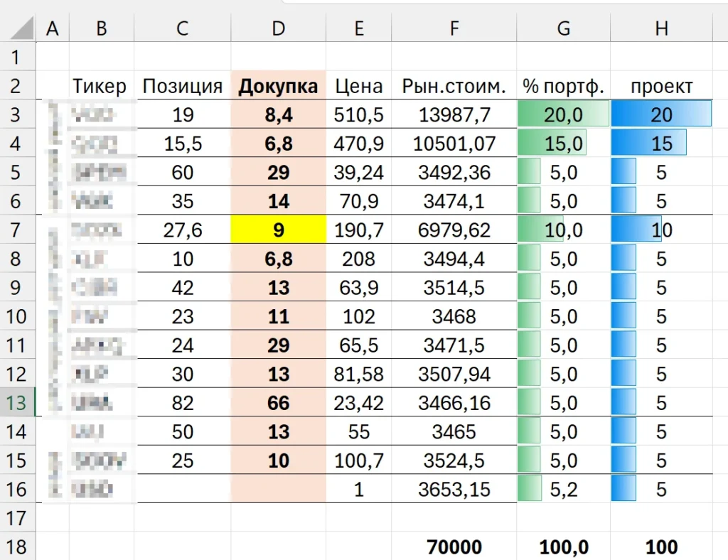Select the percent cell showing 5,2

pyautogui.click(x=563, y=490)
